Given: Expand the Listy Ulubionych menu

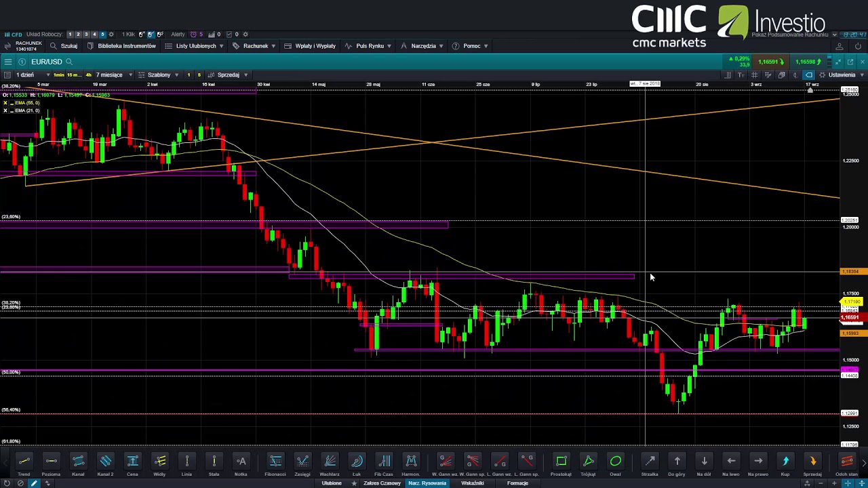Looking at the screenshot, I should pyautogui.click(x=195, y=46).
